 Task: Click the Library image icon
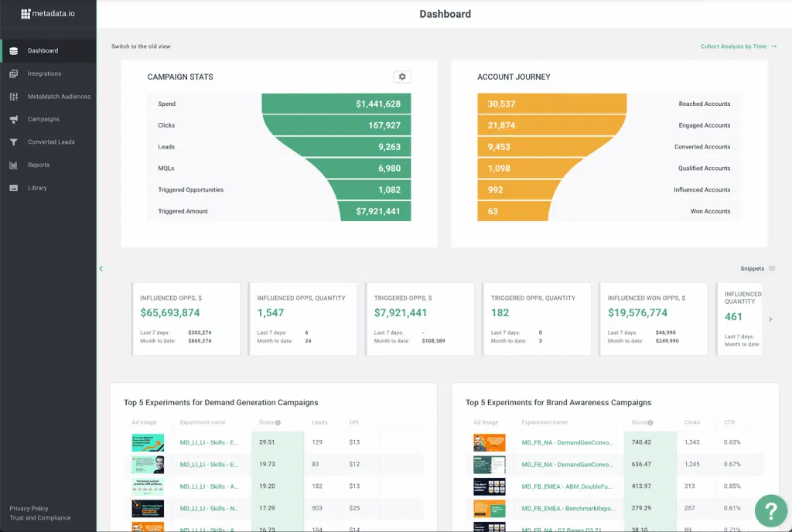click(x=14, y=188)
